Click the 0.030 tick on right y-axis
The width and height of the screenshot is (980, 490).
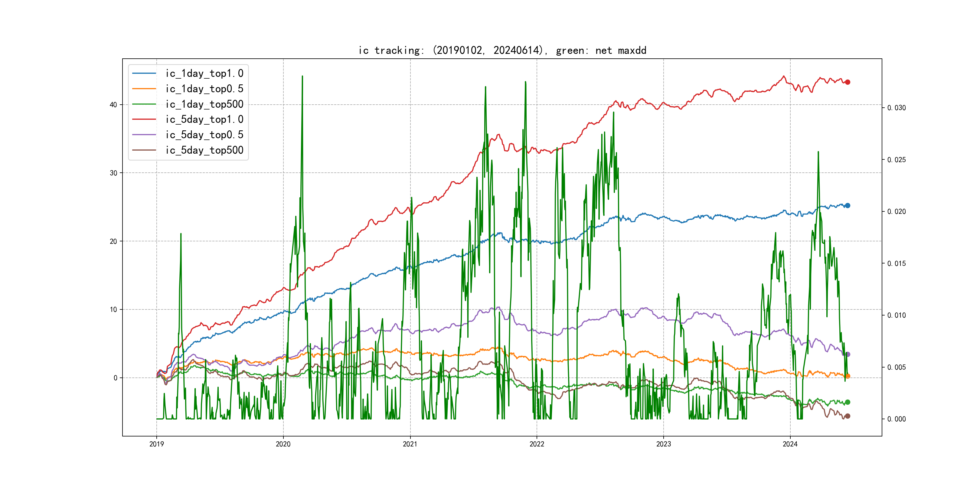click(896, 108)
